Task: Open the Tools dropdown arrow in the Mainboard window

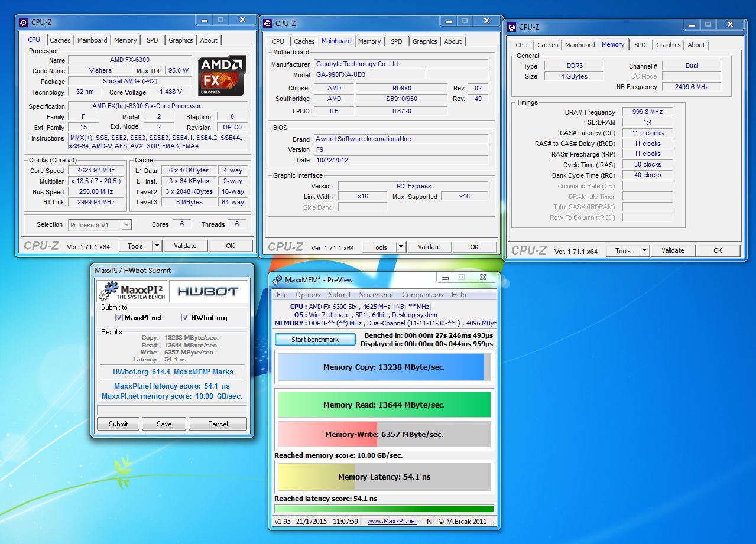Action: click(x=401, y=247)
